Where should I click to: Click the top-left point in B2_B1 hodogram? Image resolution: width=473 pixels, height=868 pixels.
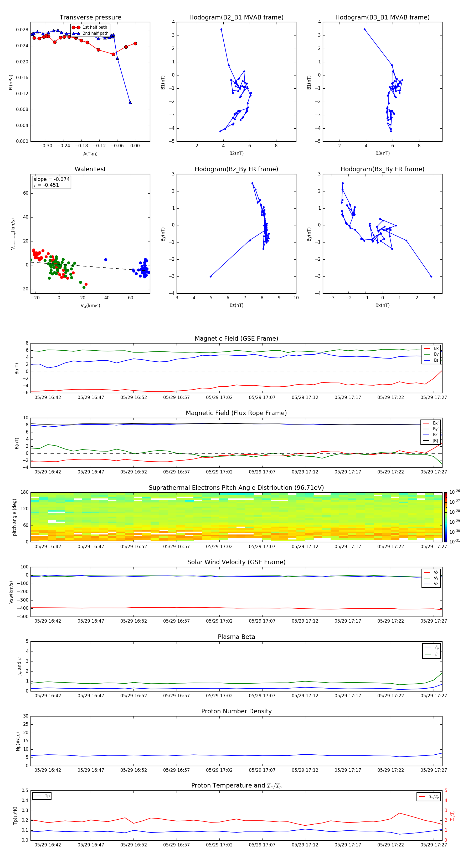coord(221,29)
